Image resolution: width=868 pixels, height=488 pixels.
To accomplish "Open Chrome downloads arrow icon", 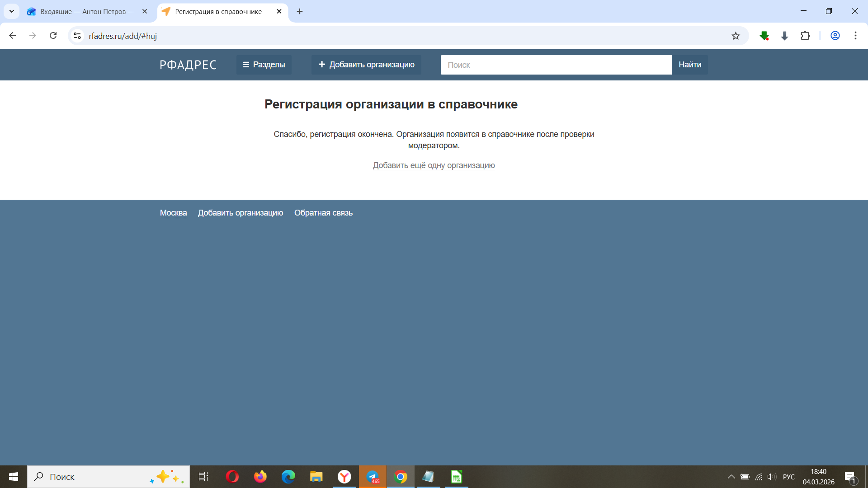I will [785, 36].
